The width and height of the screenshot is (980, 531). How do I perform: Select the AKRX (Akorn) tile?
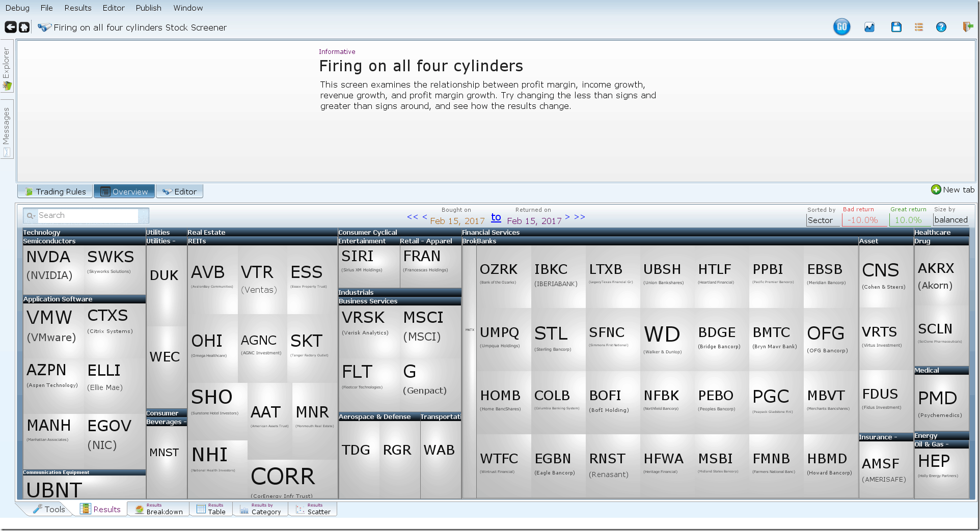click(941, 275)
